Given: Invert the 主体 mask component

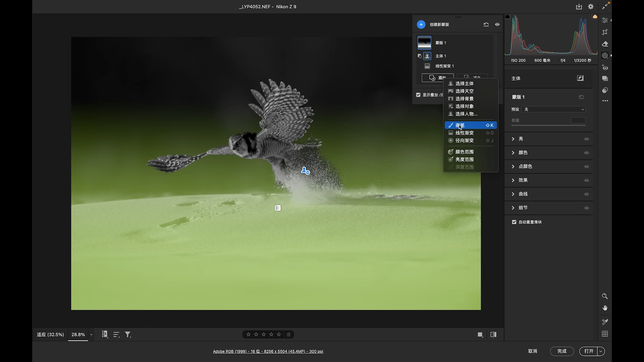Looking at the screenshot, I should click(x=580, y=78).
